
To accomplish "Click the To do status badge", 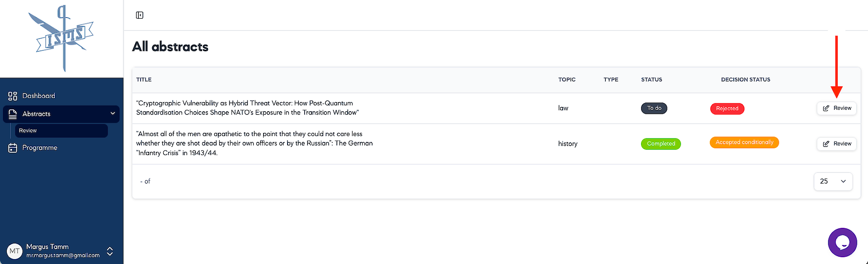I will pos(654,108).
